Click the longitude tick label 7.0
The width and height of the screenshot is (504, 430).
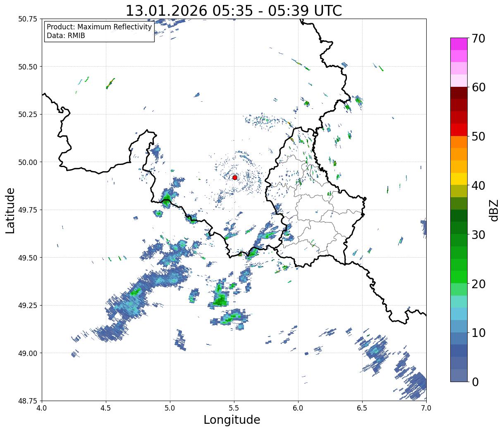tap(426, 408)
